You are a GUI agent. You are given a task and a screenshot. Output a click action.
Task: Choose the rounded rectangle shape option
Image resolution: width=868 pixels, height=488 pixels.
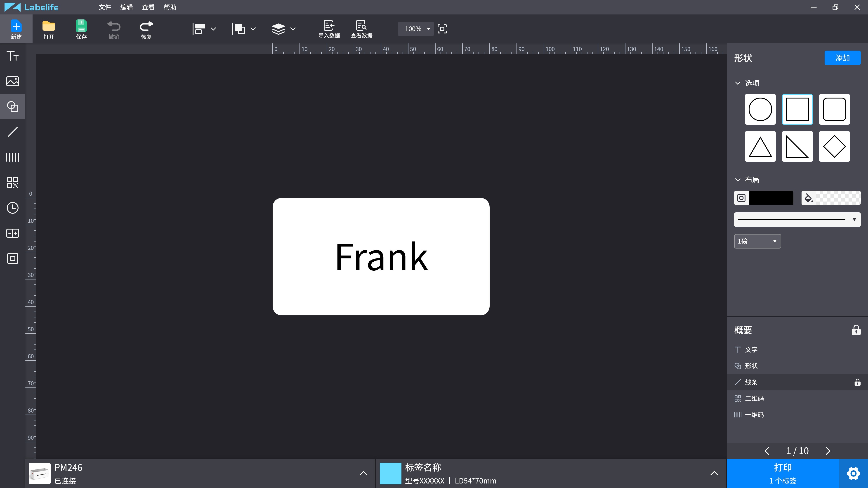pyautogui.click(x=834, y=109)
